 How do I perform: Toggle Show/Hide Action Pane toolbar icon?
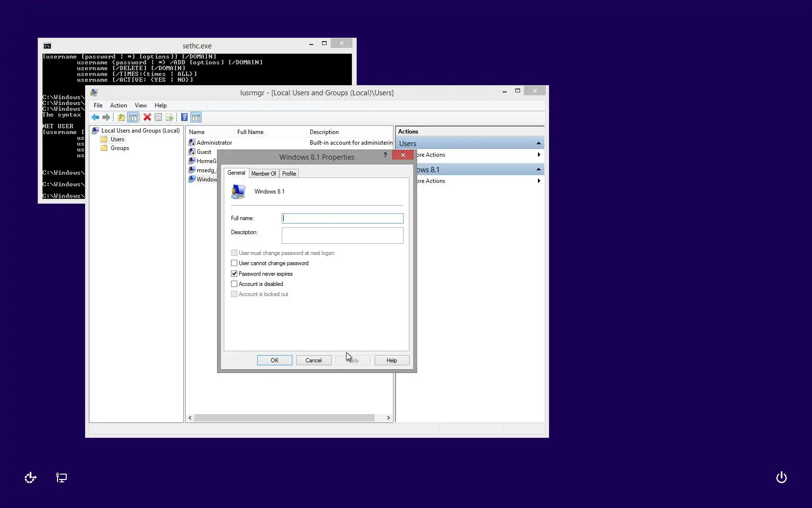pos(196,117)
